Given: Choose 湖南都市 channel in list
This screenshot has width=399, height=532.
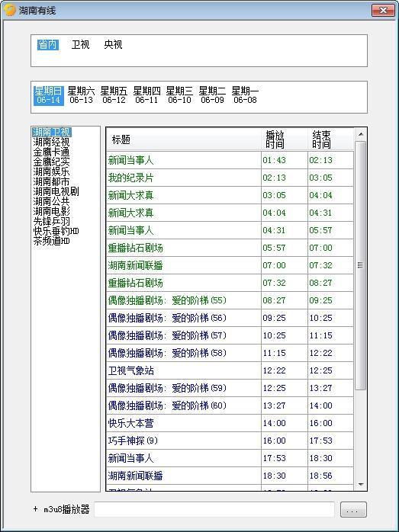Looking at the screenshot, I should 51,181.
